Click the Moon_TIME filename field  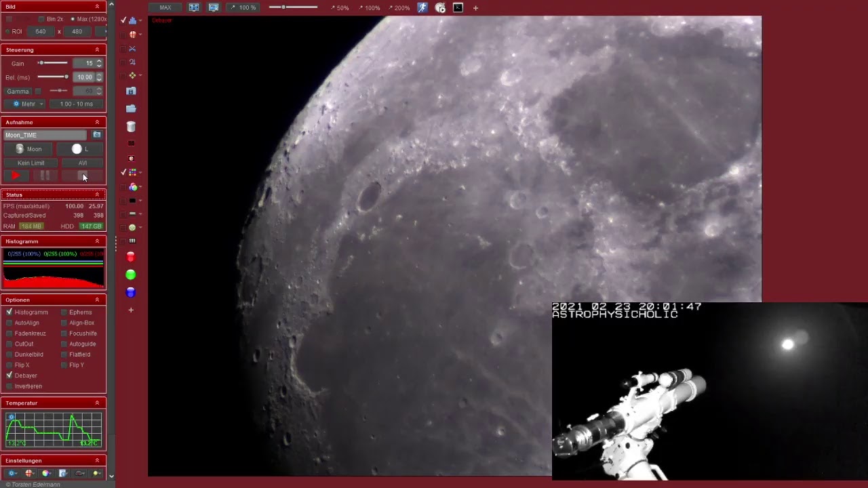point(45,135)
